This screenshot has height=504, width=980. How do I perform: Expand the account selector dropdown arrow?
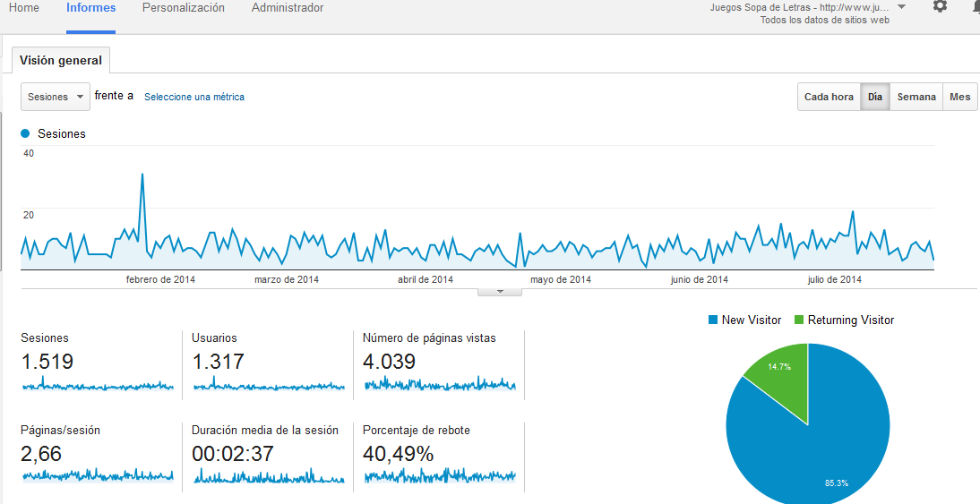click(x=901, y=7)
